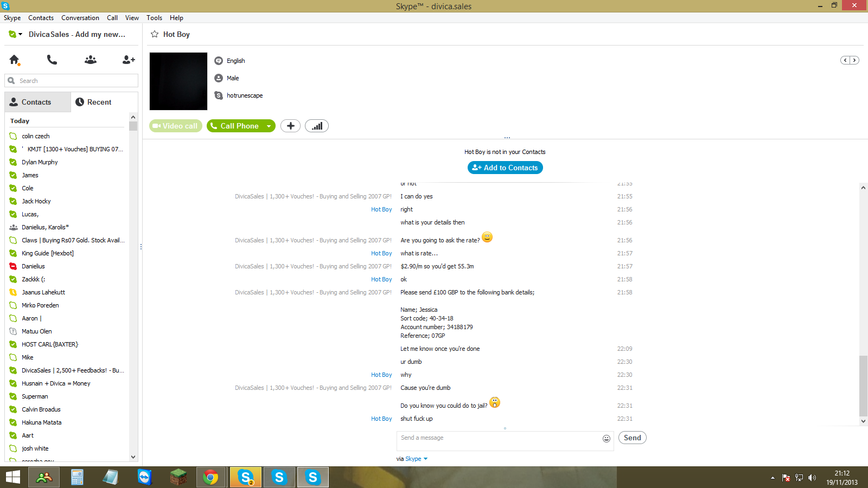
Task: Click contact list scrollbar up arrow
Action: click(x=133, y=117)
